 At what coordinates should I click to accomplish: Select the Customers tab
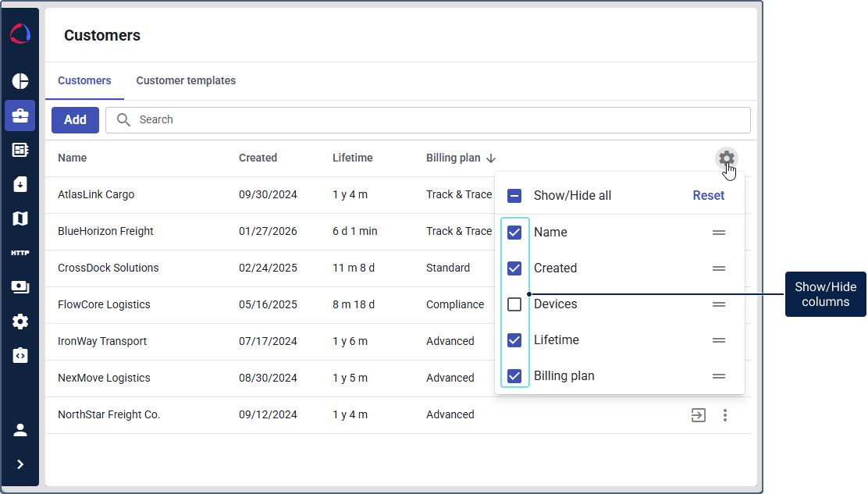84,80
